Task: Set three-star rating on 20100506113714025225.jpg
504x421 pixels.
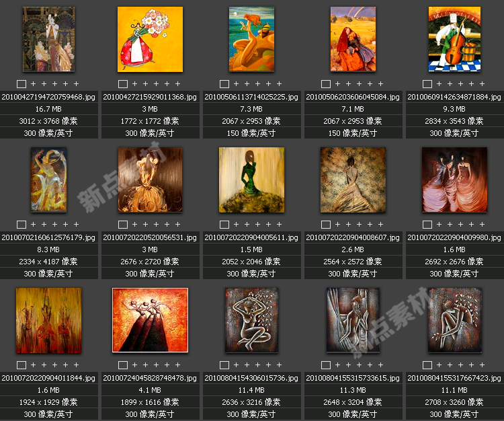Action: coord(258,83)
